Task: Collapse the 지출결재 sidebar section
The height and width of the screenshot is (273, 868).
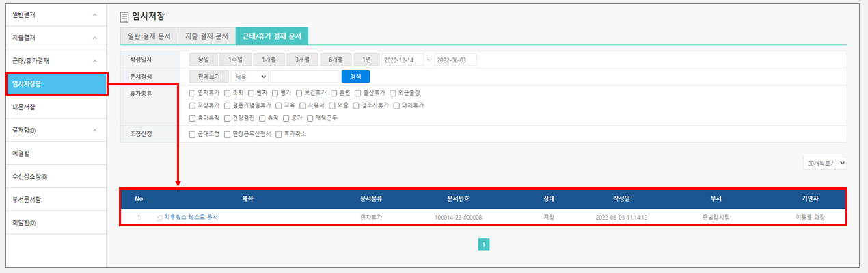Action: pyautogui.click(x=95, y=38)
